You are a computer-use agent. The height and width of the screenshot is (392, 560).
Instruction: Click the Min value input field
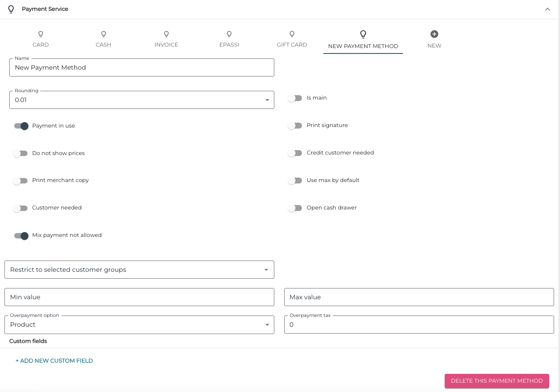pyautogui.click(x=139, y=297)
